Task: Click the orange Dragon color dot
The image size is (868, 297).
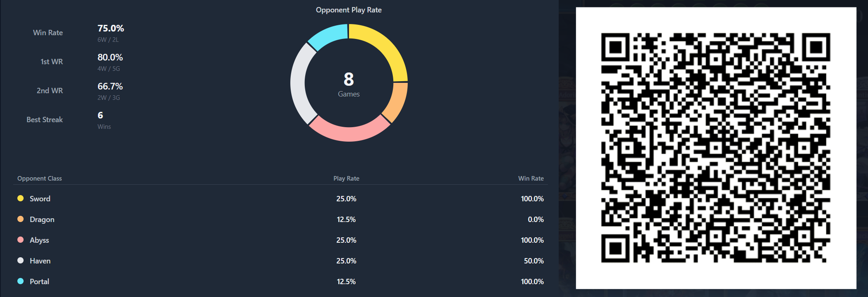Action: pyautogui.click(x=20, y=219)
